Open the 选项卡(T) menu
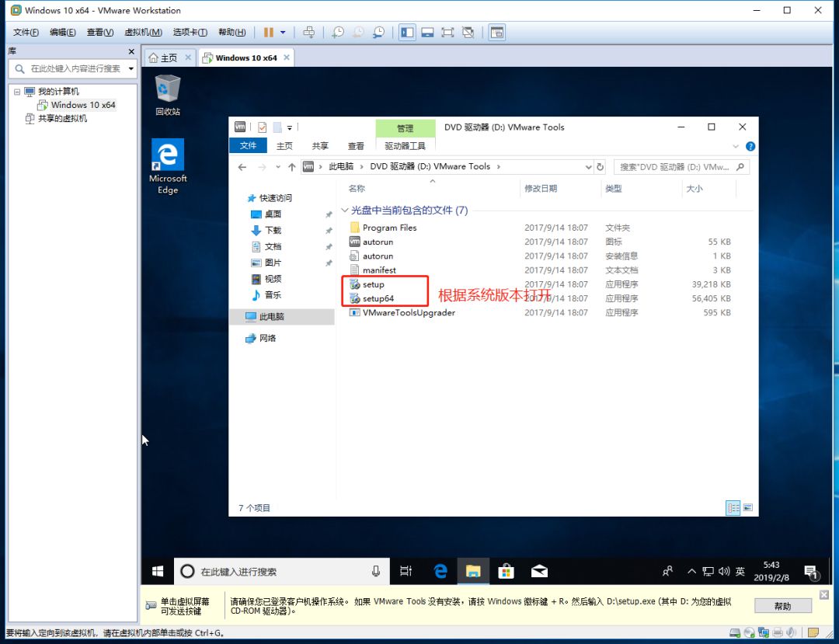839x644 pixels. tap(190, 32)
